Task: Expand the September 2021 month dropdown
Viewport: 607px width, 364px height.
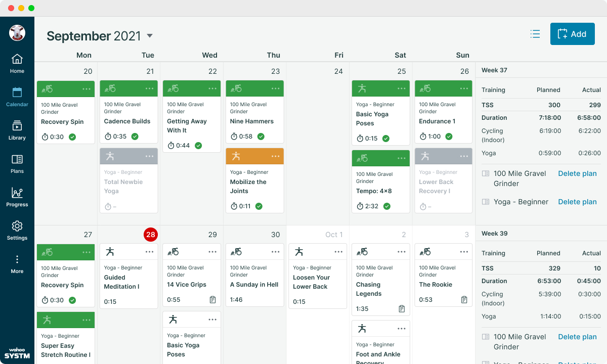Action: (x=149, y=36)
